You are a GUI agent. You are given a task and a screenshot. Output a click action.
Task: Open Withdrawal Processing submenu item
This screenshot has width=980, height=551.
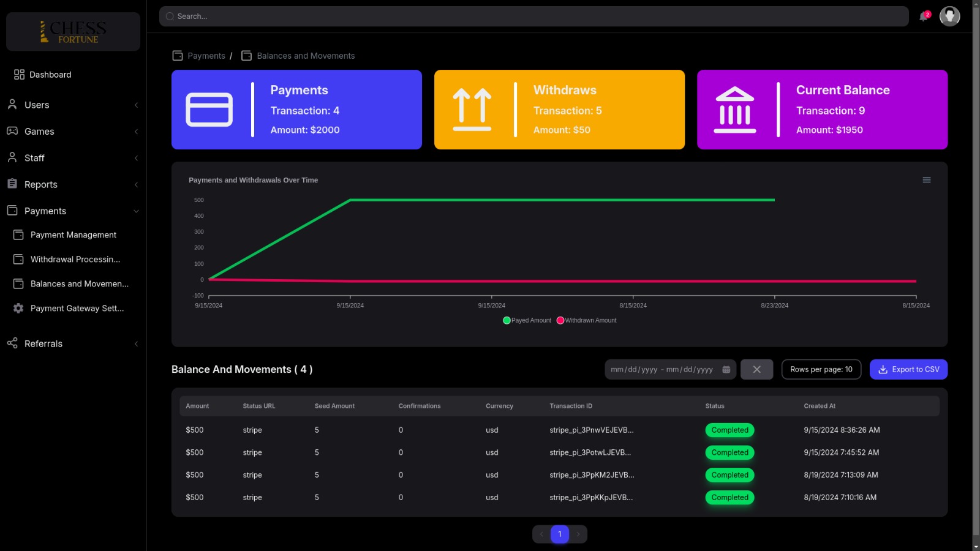coord(75,260)
